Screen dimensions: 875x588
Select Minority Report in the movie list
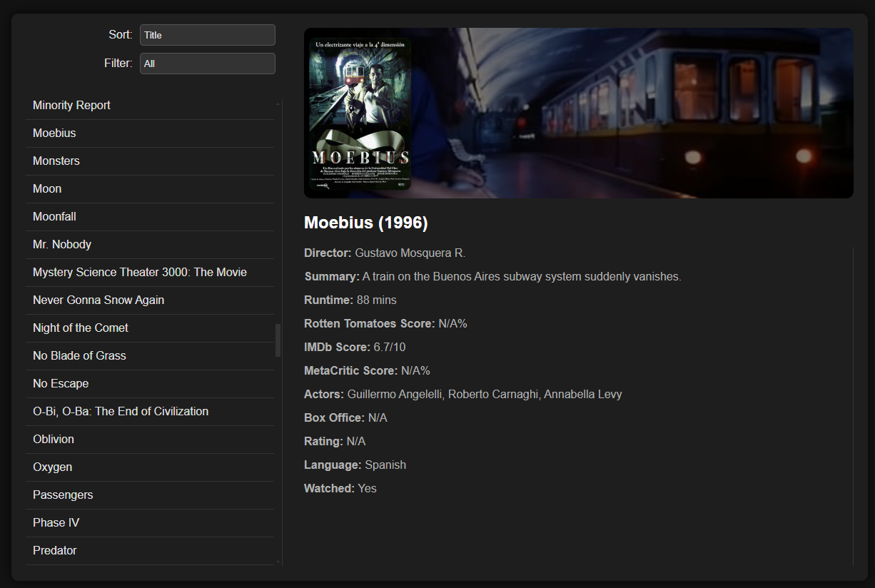click(150, 106)
